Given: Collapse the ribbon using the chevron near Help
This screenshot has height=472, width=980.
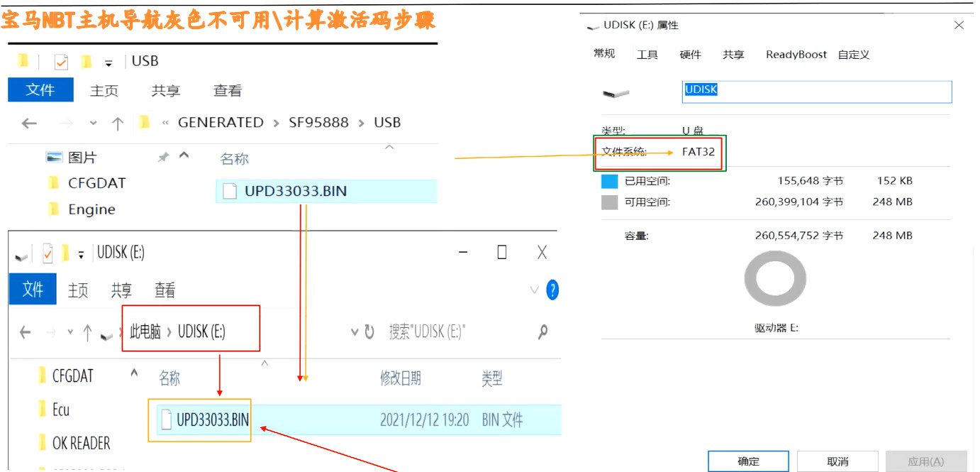Looking at the screenshot, I should [533, 290].
